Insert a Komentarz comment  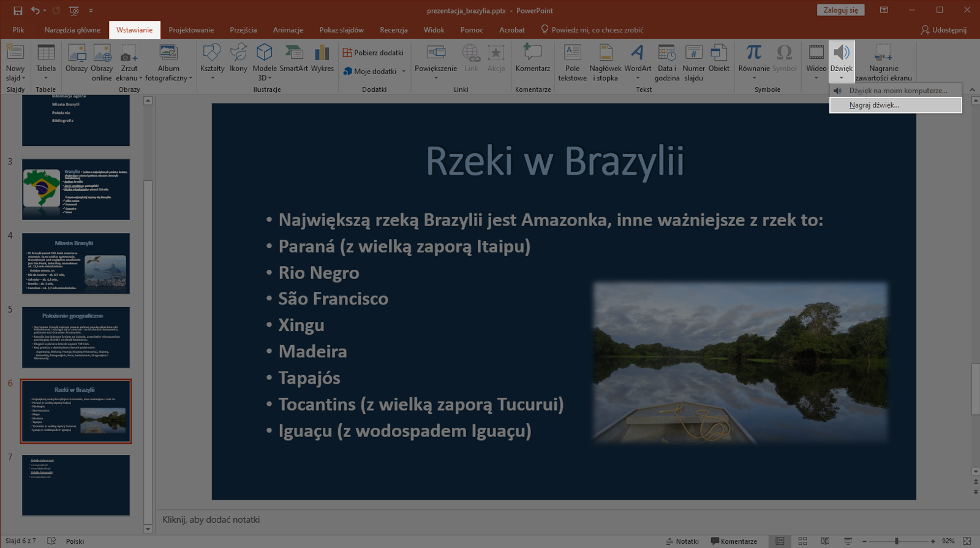pos(533,59)
